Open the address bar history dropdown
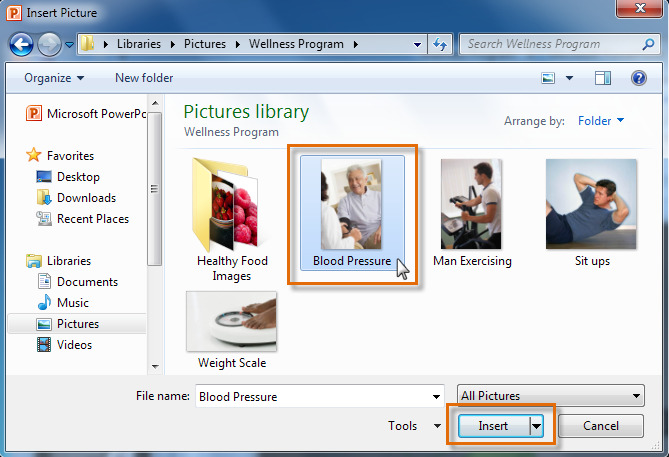The height and width of the screenshot is (457, 669). [x=417, y=44]
